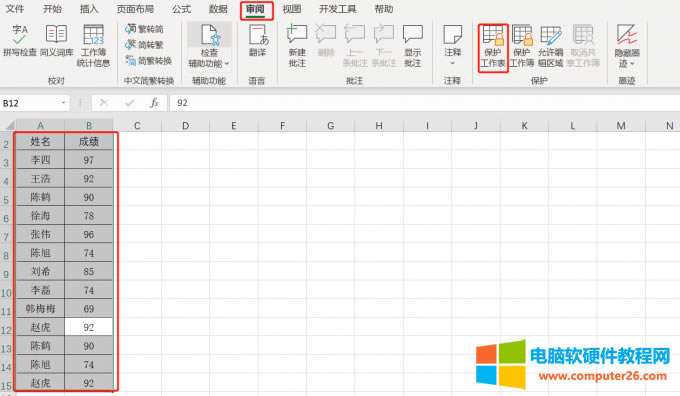Add a new comment with 新建批注
The image size is (680, 396).
297,46
